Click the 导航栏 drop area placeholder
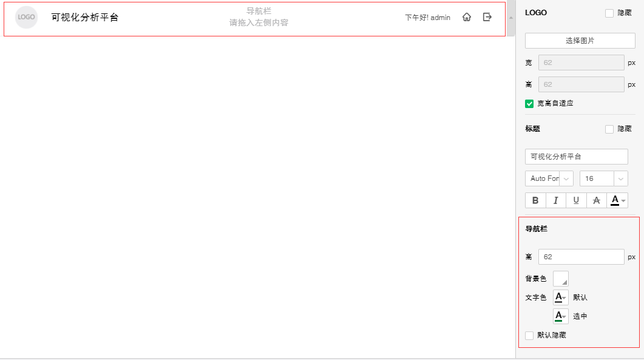 tap(259, 17)
